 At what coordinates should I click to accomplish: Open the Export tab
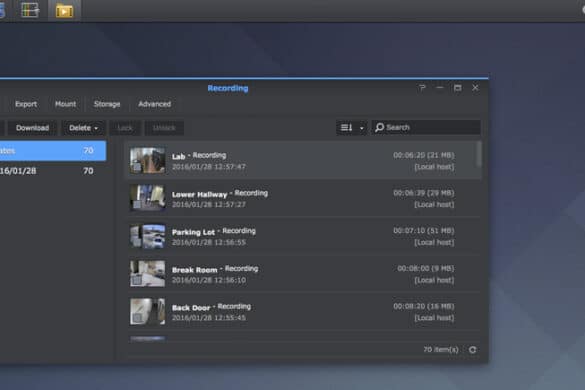(26, 104)
